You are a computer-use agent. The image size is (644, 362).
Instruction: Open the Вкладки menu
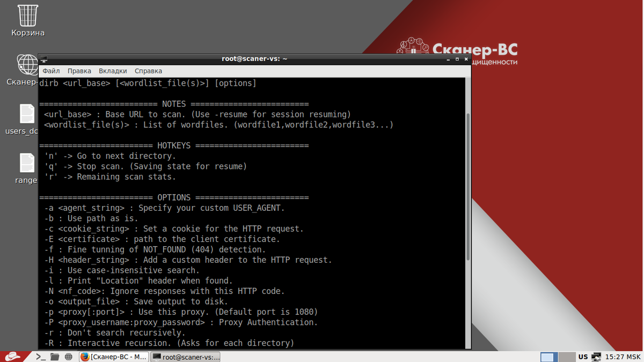coord(113,71)
